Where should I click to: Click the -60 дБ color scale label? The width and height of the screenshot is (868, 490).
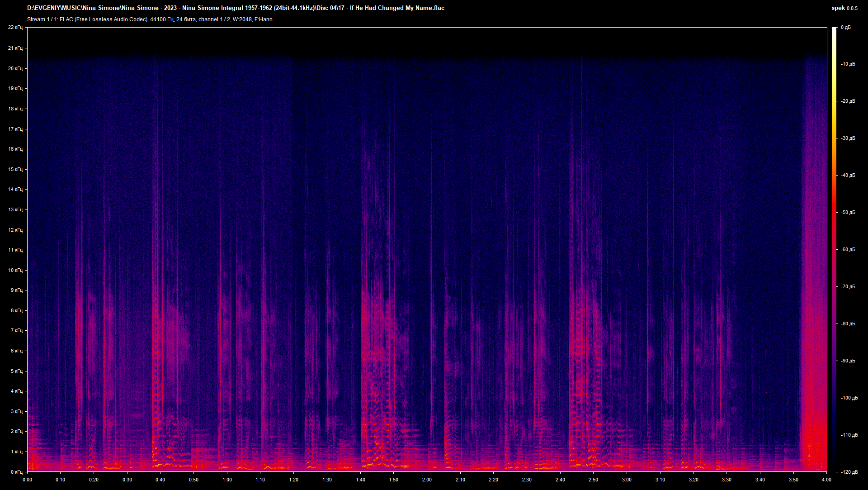tap(848, 250)
